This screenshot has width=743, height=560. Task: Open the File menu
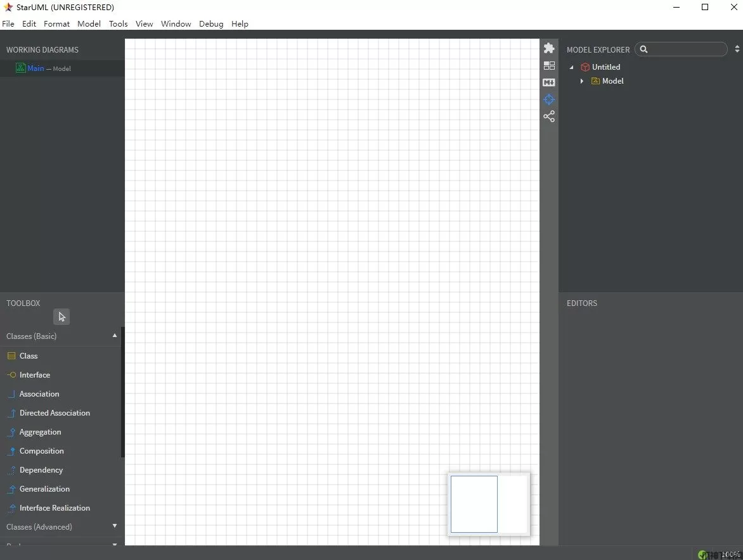[8, 23]
